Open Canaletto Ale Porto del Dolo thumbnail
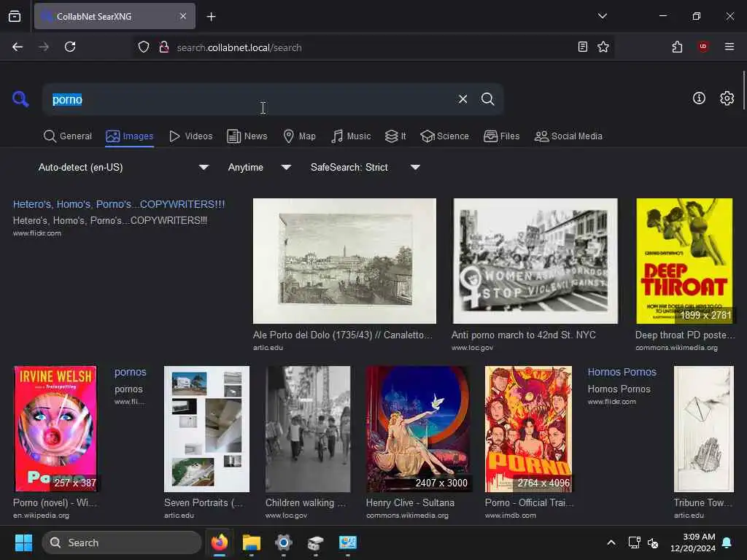Image resolution: width=747 pixels, height=560 pixels. [344, 261]
